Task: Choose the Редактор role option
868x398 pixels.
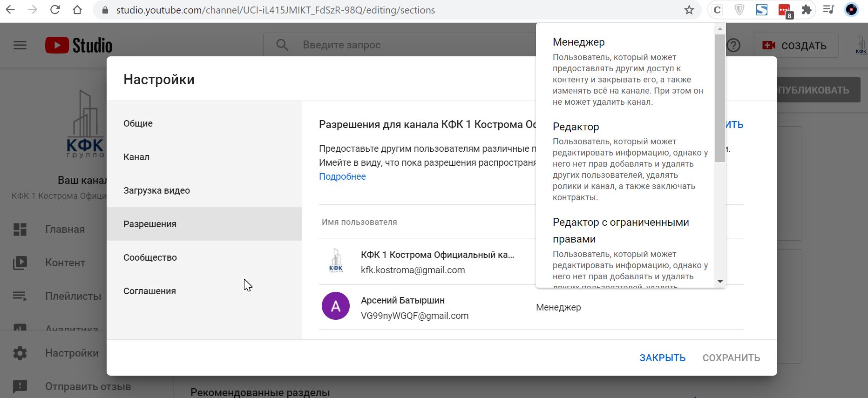Action: click(576, 127)
